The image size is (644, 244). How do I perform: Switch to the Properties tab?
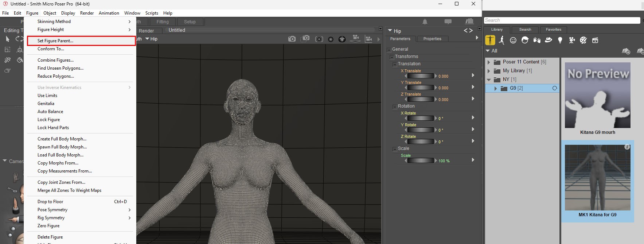tap(432, 39)
